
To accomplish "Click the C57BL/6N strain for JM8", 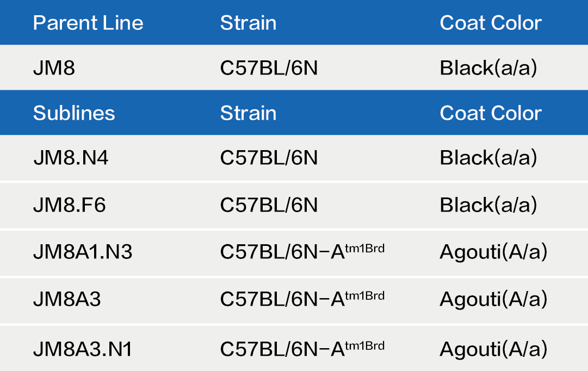I will click(x=269, y=68).
